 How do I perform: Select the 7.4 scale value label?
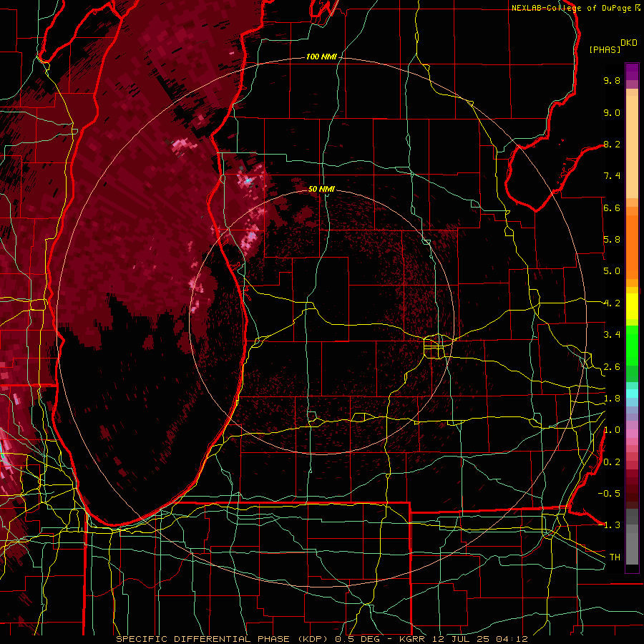(612, 176)
